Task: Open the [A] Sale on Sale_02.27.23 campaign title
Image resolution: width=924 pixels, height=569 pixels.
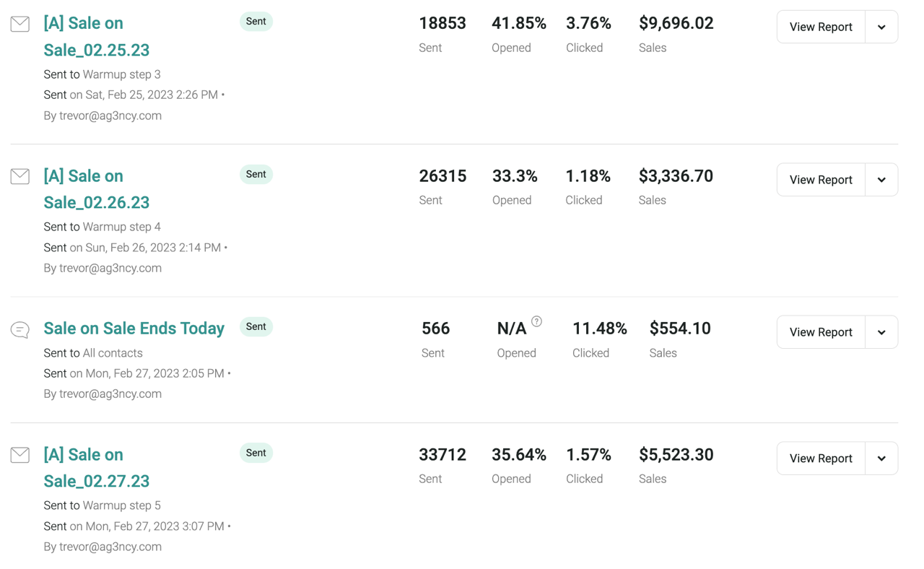Action: pyautogui.click(x=97, y=468)
